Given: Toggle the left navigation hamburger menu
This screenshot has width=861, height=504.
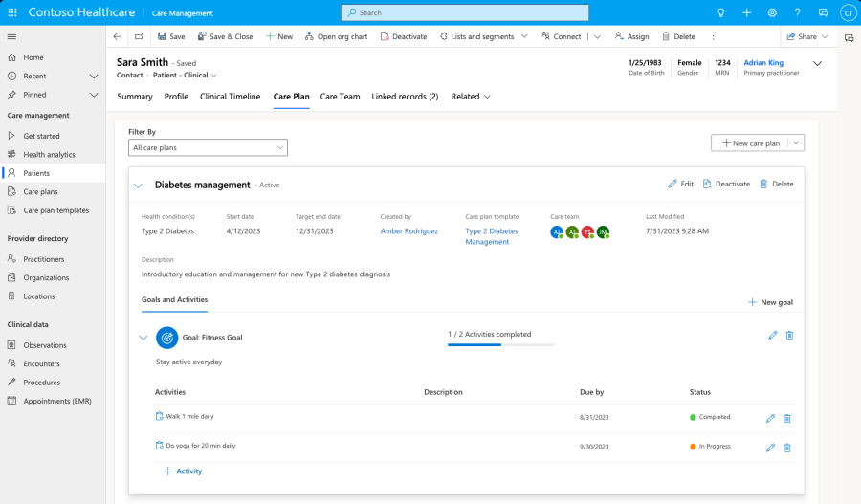Looking at the screenshot, I should [11, 36].
